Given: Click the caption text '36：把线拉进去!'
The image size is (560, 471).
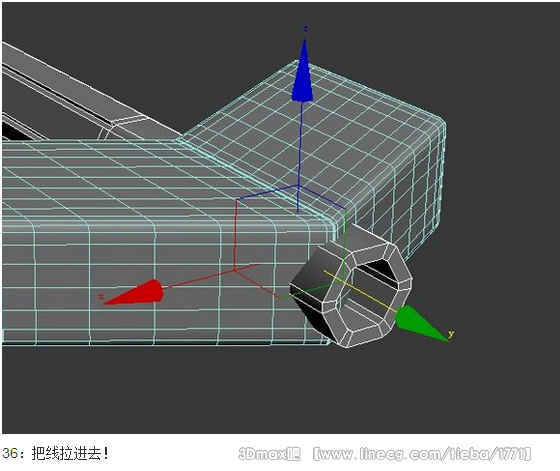Looking at the screenshot, I should coord(55,454).
